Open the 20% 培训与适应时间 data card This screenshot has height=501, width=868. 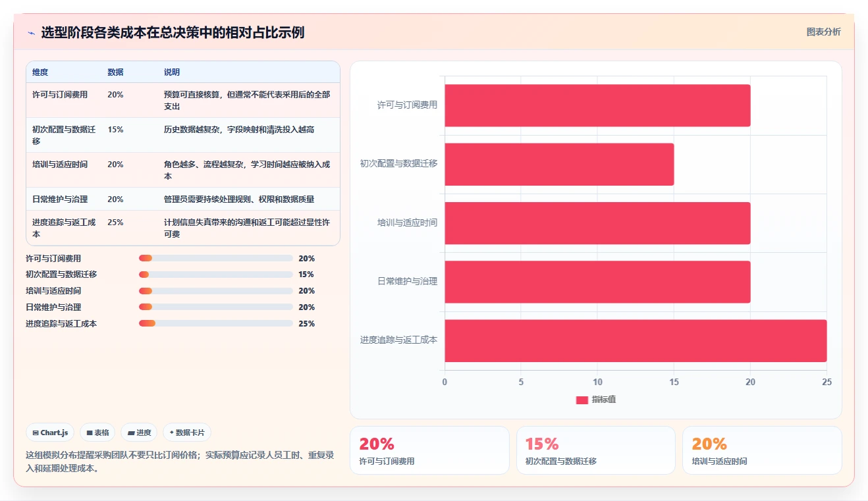click(x=762, y=450)
